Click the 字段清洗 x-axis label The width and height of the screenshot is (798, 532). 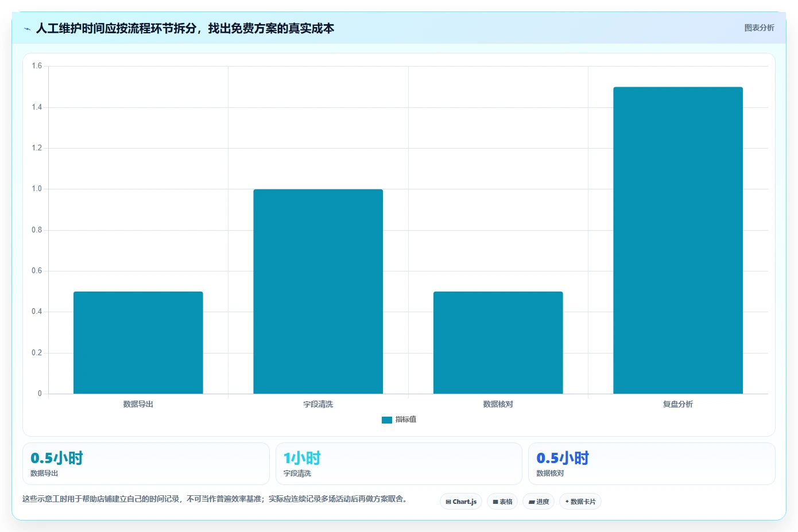pos(318,404)
